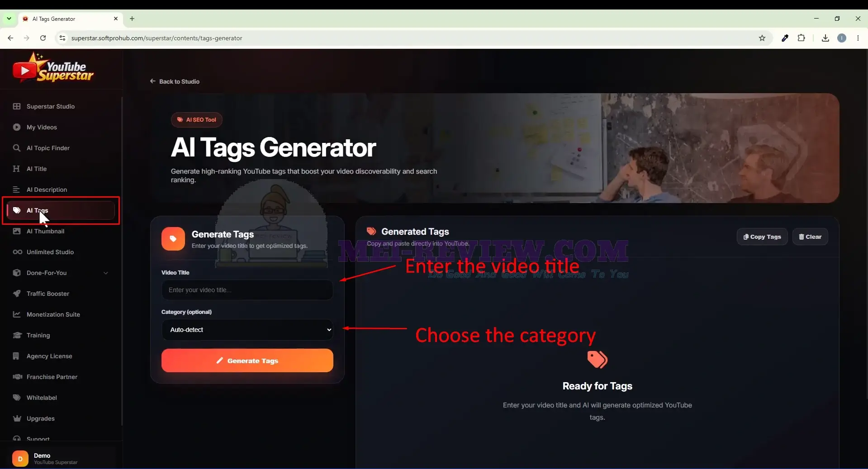Click the browser back arrow
868x469 pixels.
click(x=10, y=38)
